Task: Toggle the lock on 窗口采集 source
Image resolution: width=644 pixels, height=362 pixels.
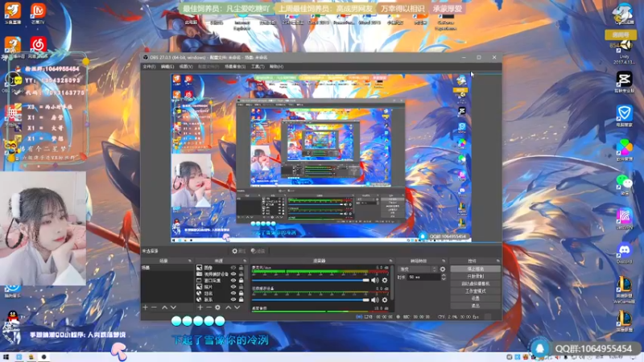Action: (241, 280)
